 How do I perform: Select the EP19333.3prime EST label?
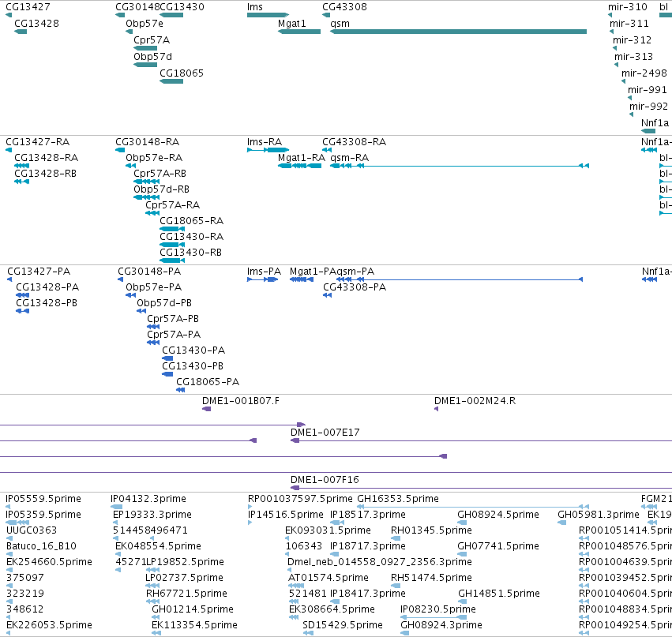coord(152,515)
